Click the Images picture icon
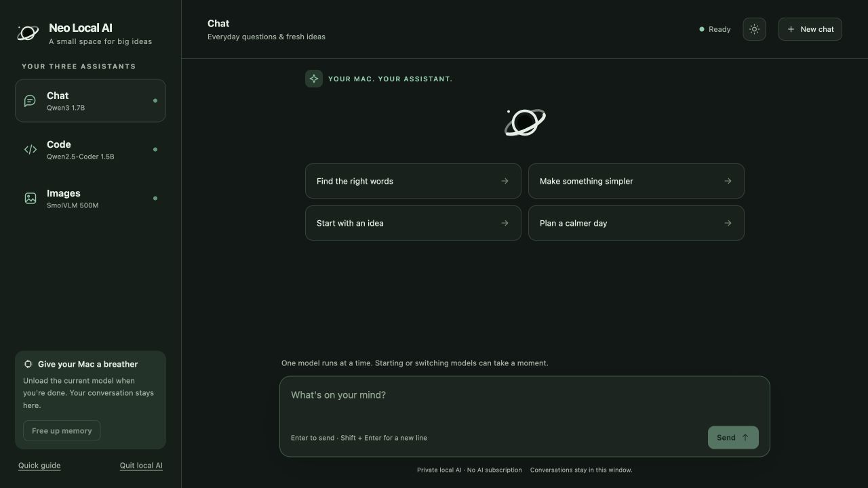The image size is (868, 488). pos(30,199)
